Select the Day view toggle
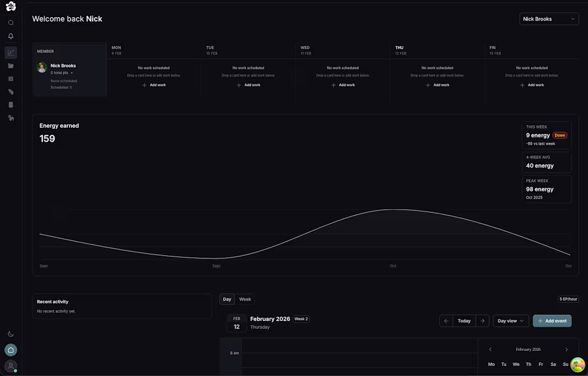The width and height of the screenshot is (588, 376). [x=227, y=299]
